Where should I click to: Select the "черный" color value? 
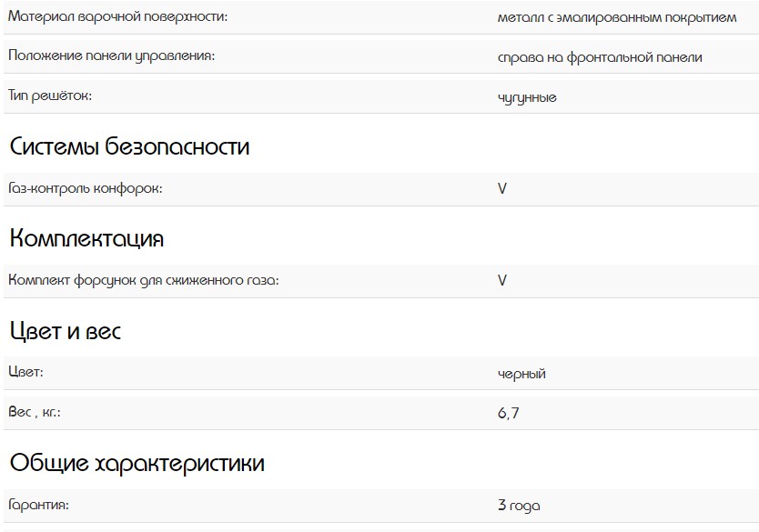coord(521,374)
